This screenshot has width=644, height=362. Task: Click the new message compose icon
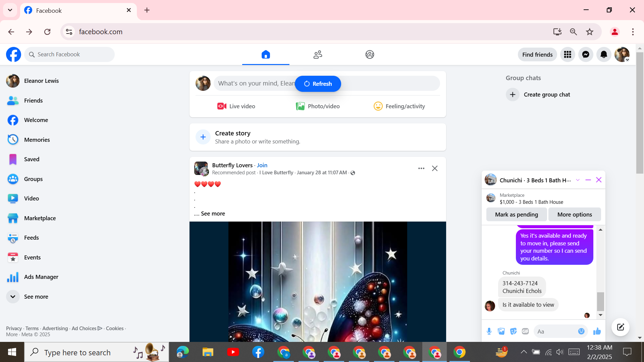[620, 327]
